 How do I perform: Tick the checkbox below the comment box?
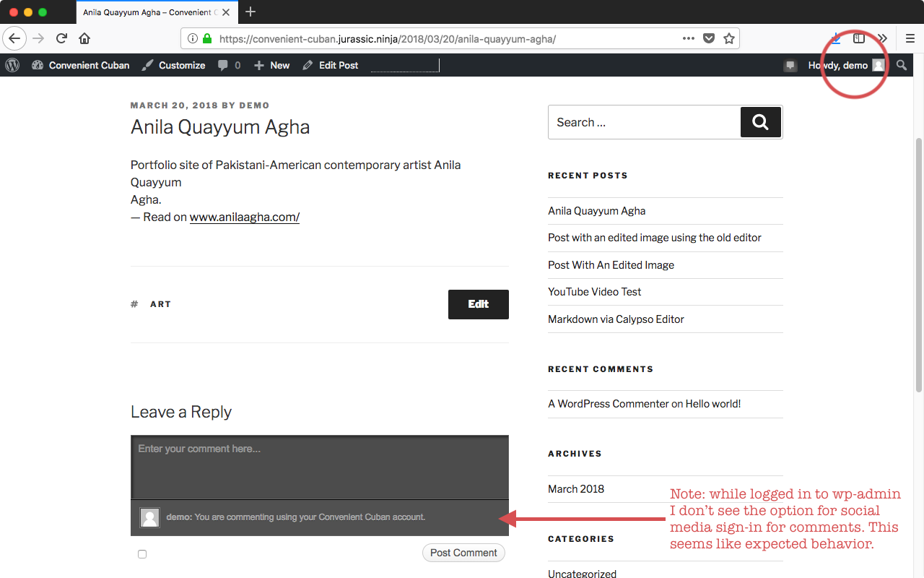pyautogui.click(x=142, y=554)
